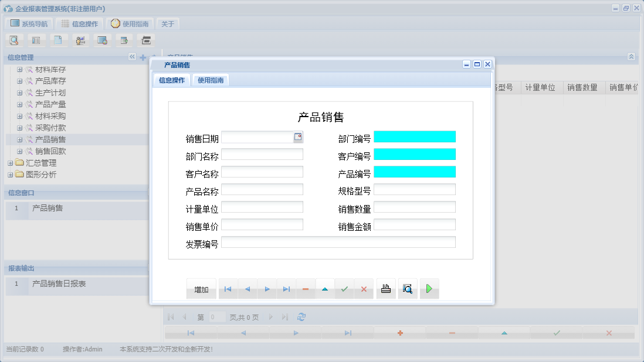The image size is (644, 362).
Task: Click the exit icon at toolbar end
Action: 145,40
